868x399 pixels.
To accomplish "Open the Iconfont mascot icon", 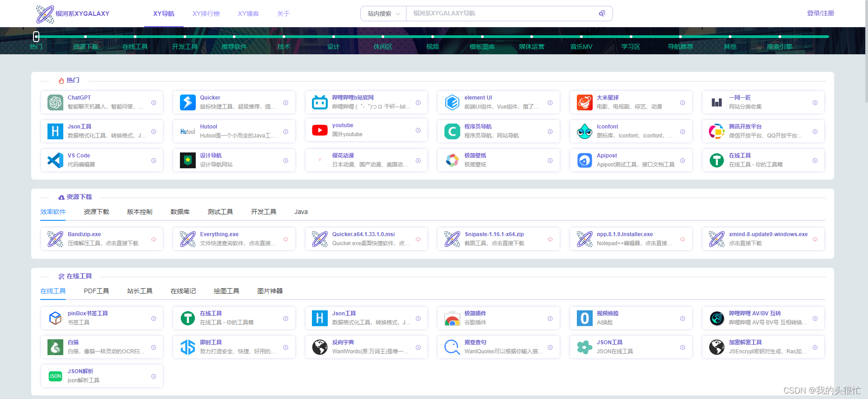I will [x=585, y=131].
